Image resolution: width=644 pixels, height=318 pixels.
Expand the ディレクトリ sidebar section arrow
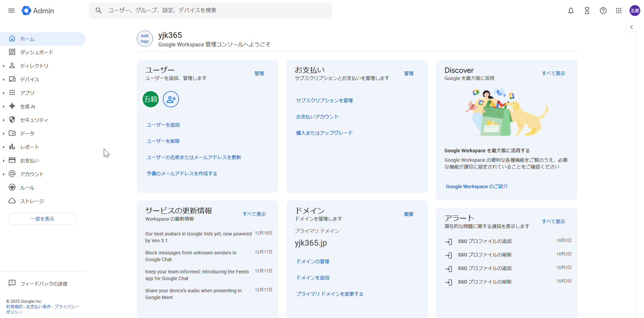(4, 66)
